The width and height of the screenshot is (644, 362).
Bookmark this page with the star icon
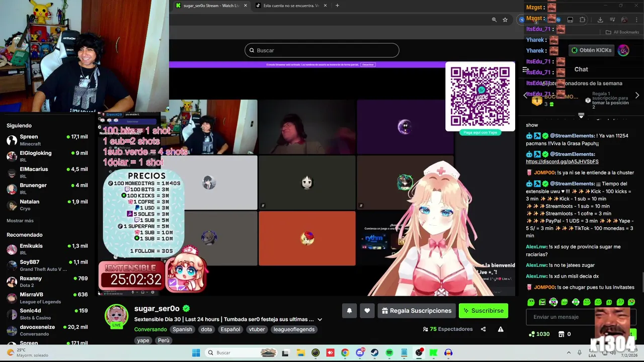pyautogui.click(x=505, y=20)
